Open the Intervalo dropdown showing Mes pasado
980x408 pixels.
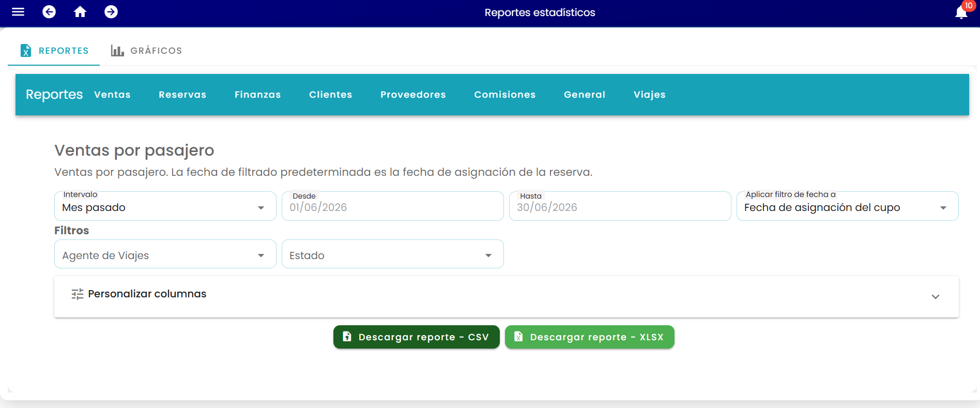(165, 206)
